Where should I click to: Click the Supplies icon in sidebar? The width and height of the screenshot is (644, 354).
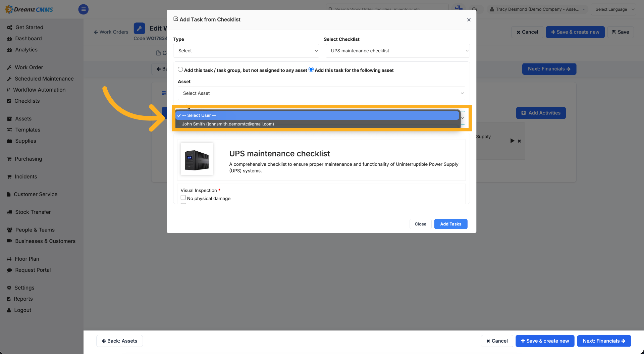tap(9, 141)
